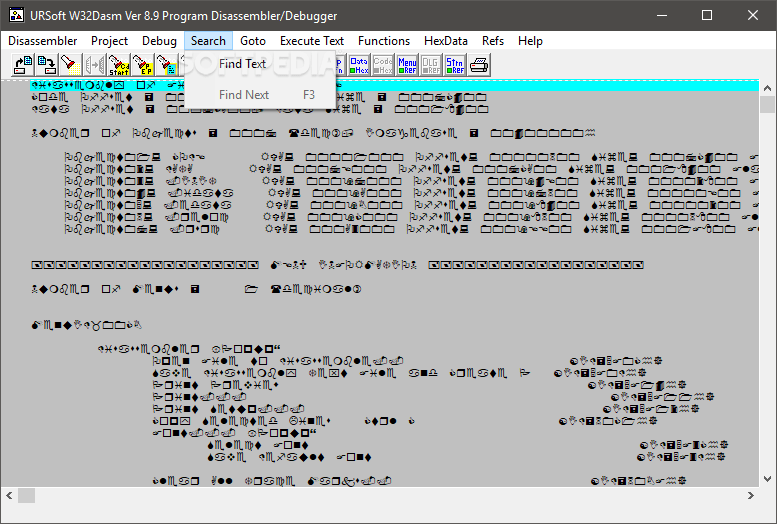Open the Project menu
Screen dimensions: 777x524
[109, 41]
